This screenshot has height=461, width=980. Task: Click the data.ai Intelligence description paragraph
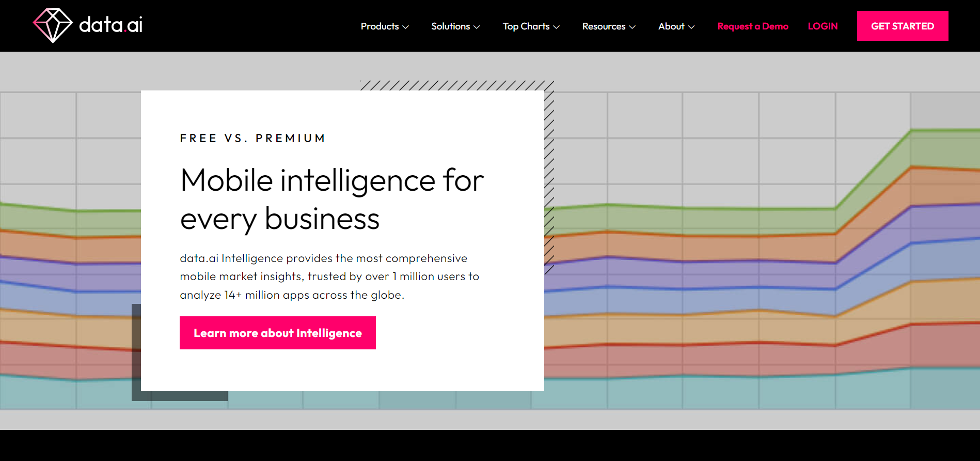click(329, 276)
